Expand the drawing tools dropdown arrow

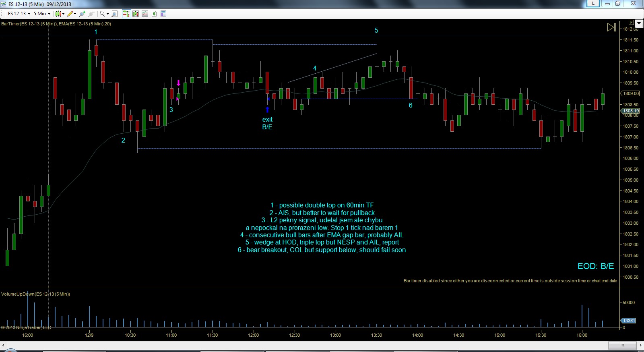75,14
